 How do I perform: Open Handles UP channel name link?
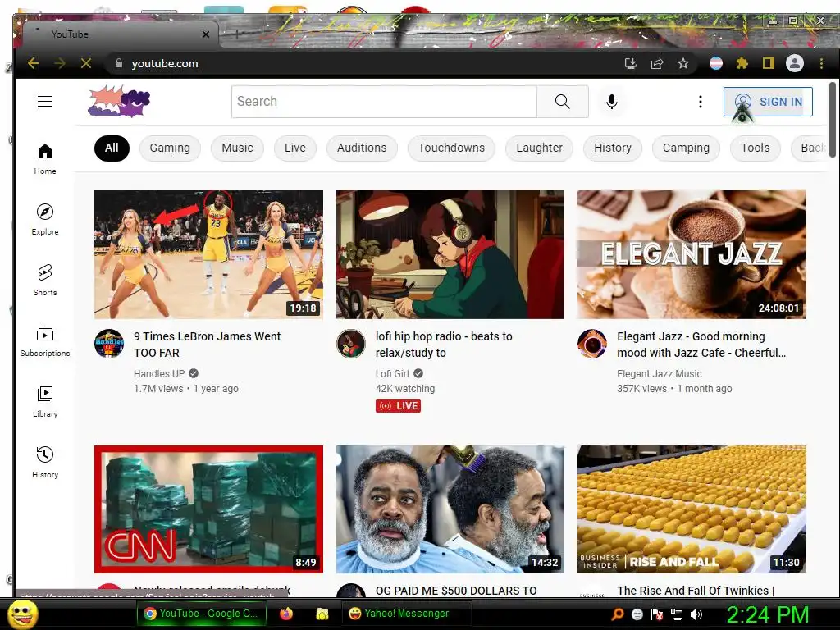click(x=159, y=374)
